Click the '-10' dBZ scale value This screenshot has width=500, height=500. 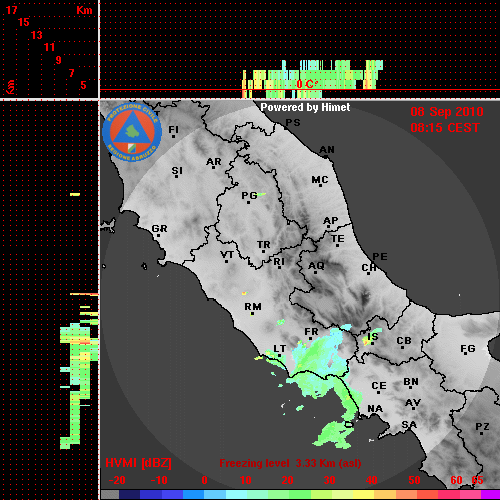[x=159, y=480]
